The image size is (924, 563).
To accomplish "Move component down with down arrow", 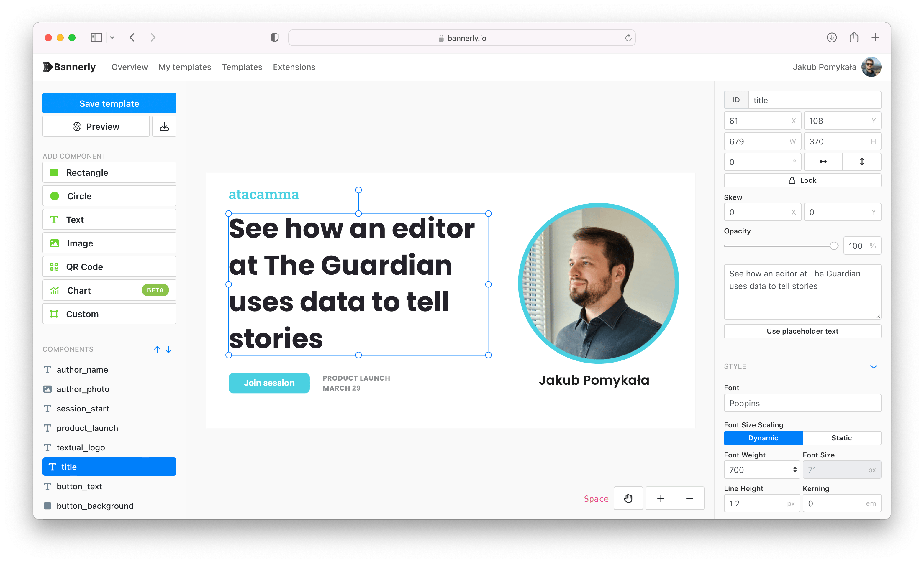I will (x=169, y=350).
